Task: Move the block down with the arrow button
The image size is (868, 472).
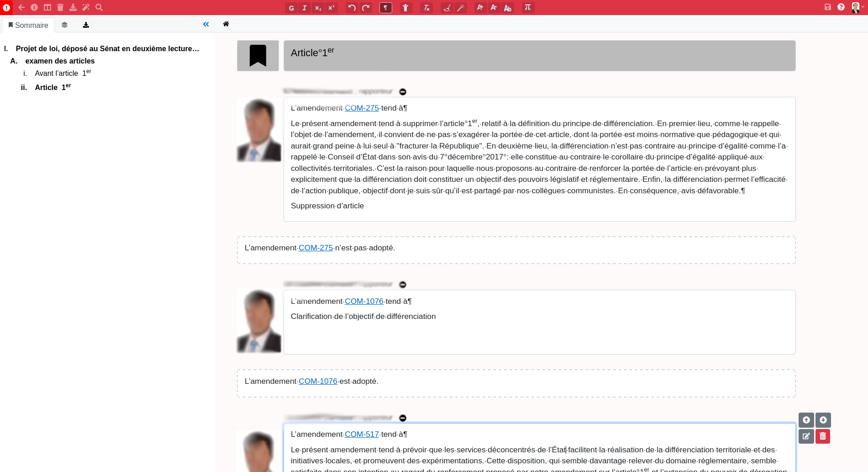Action: 823,420
